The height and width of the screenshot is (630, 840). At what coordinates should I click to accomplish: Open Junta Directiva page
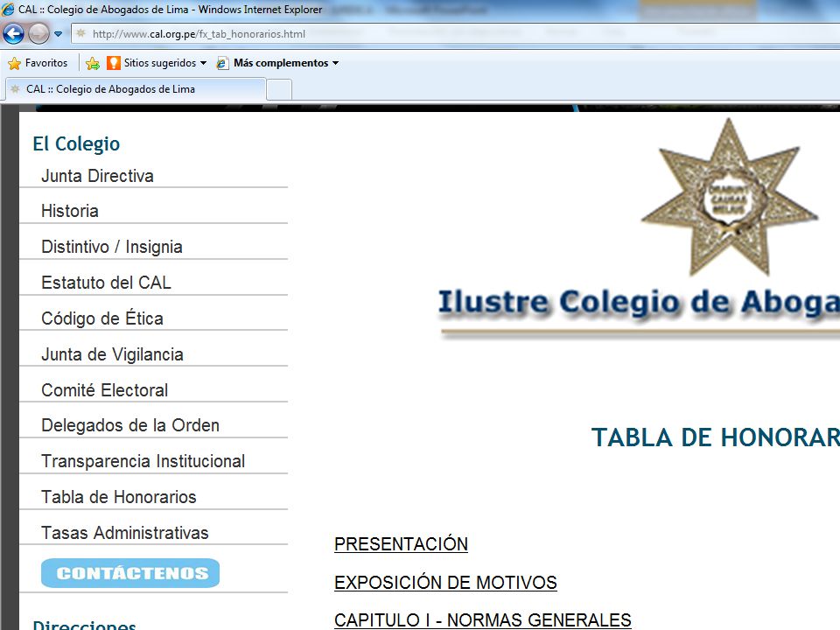point(97,176)
